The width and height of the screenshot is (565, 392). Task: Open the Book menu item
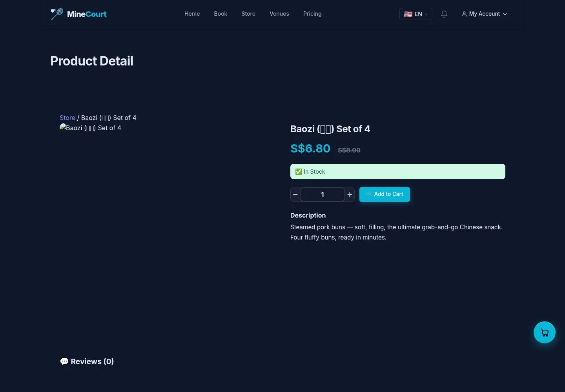[x=221, y=14]
